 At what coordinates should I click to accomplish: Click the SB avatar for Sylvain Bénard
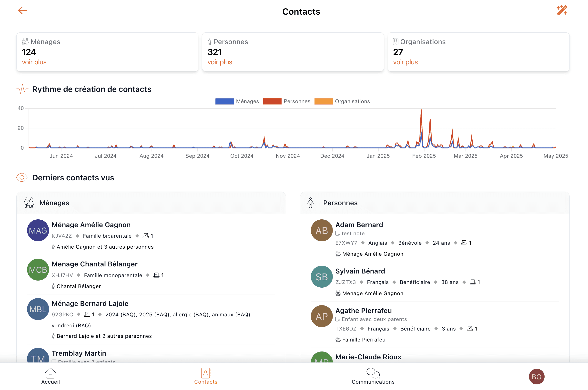pyautogui.click(x=321, y=277)
